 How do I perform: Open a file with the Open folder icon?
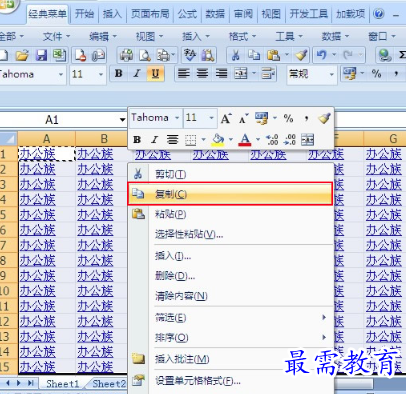coord(22,55)
